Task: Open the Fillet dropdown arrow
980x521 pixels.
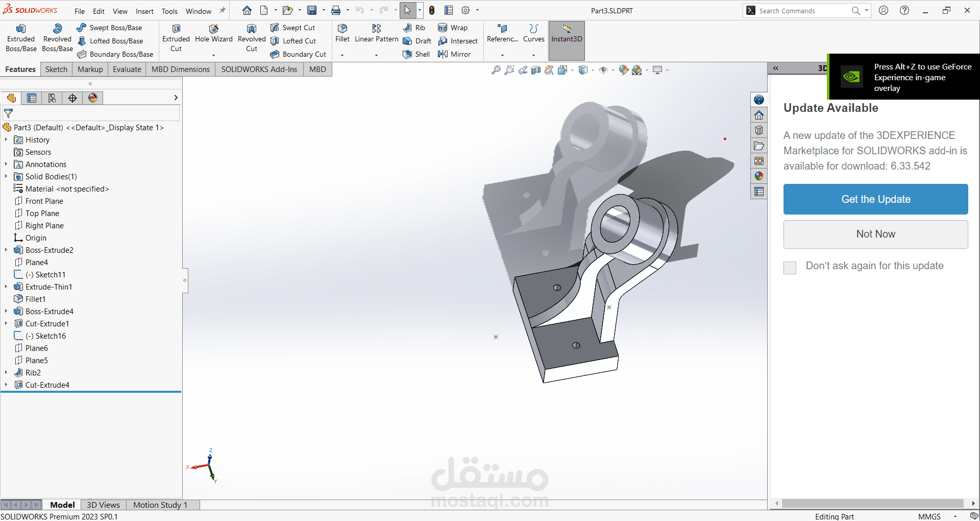Action: (342, 55)
